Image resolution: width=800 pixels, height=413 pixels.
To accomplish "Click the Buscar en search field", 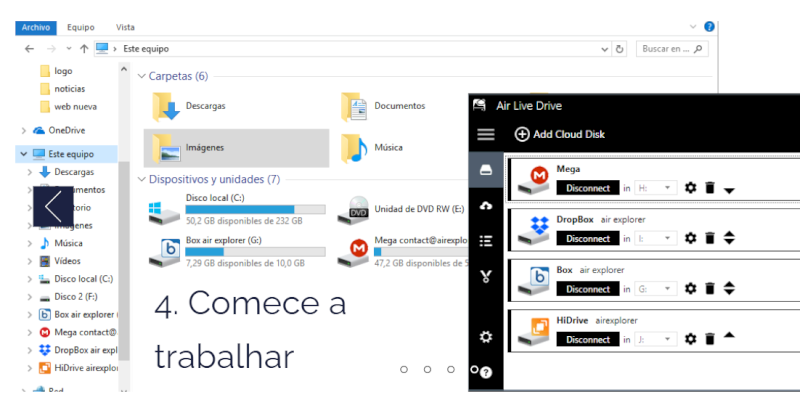I will 672,49.
